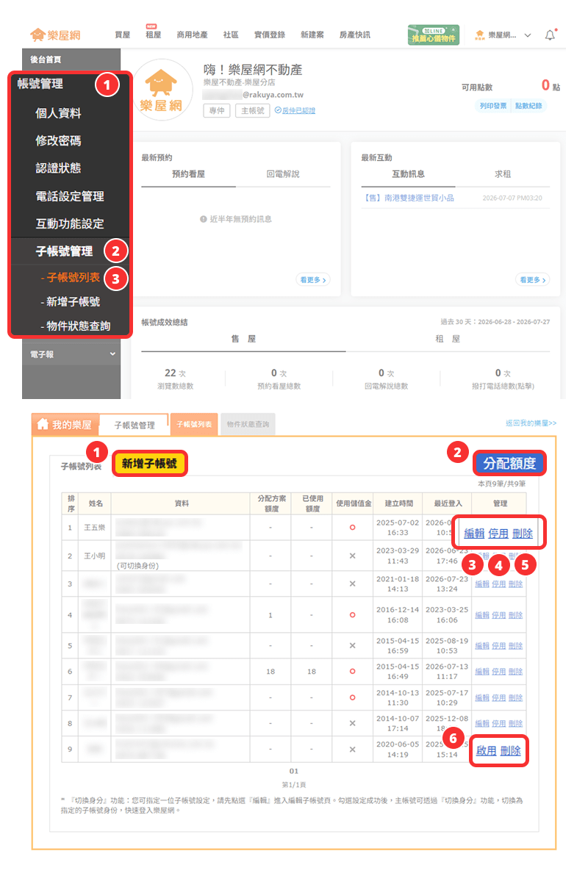The image size is (588, 876).
Task: Click the 樂屋網 logo in the header
Action: click(x=55, y=35)
